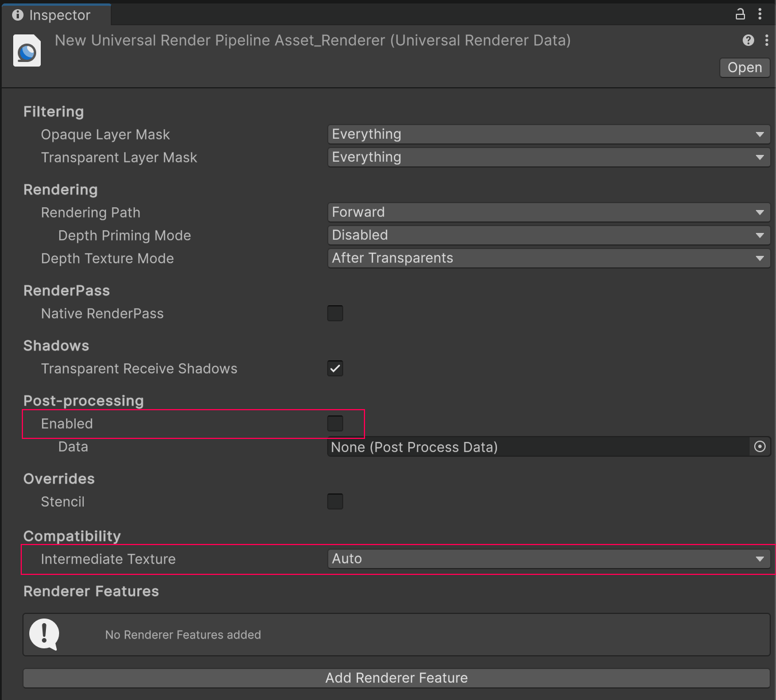Open the Inspector help documentation icon

[748, 40]
